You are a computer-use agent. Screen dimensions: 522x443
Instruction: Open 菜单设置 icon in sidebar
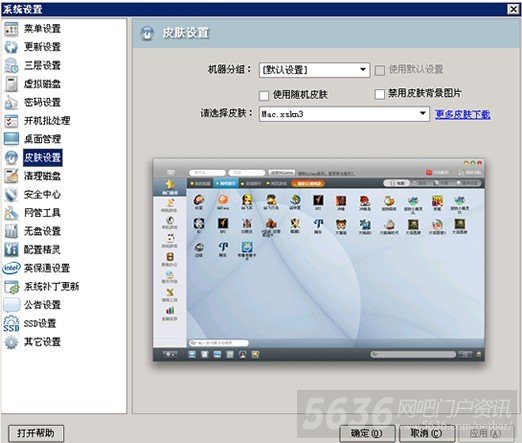11,29
